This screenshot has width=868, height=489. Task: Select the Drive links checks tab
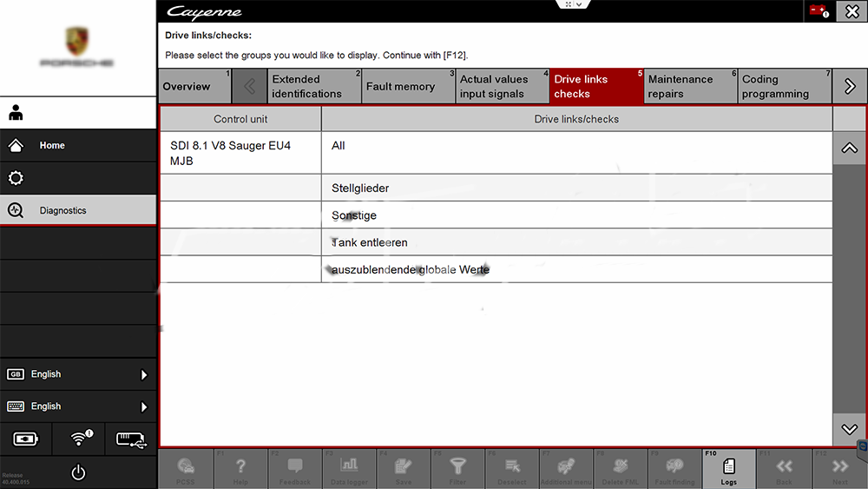pyautogui.click(x=597, y=86)
